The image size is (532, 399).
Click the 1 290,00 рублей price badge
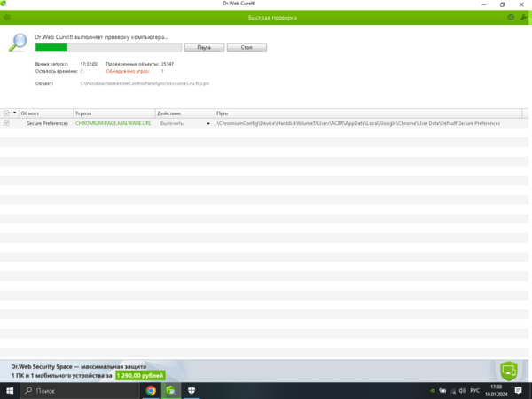pyautogui.click(x=140, y=376)
